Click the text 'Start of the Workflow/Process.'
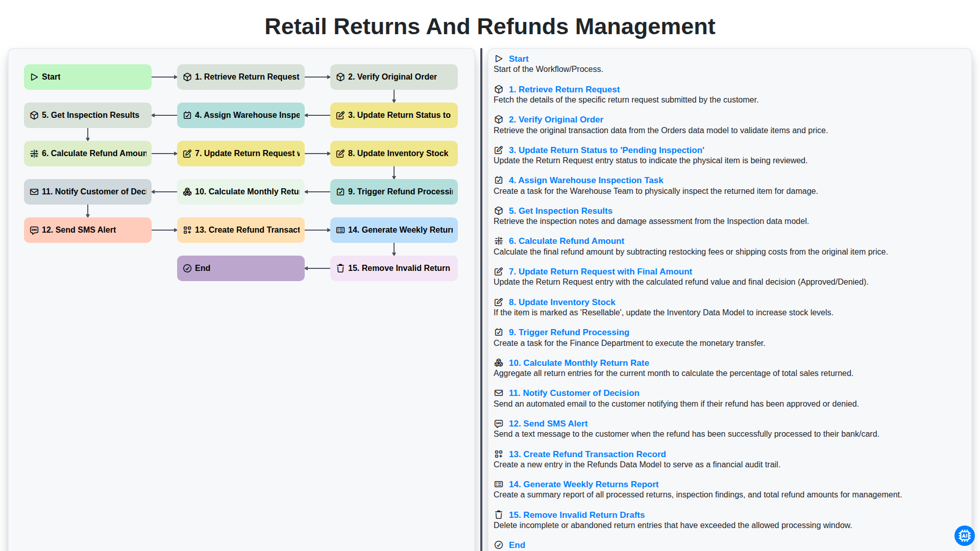This screenshot has width=980, height=551. point(548,69)
